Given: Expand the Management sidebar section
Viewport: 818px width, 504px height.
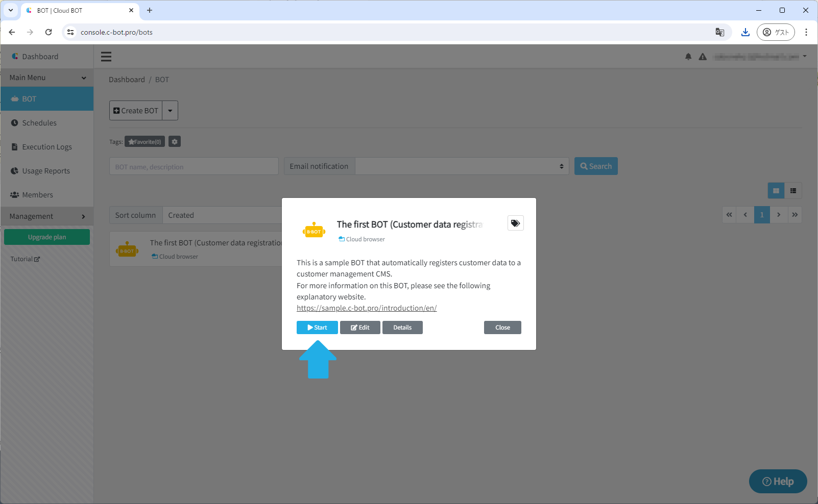Looking at the screenshot, I should pos(47,216).
